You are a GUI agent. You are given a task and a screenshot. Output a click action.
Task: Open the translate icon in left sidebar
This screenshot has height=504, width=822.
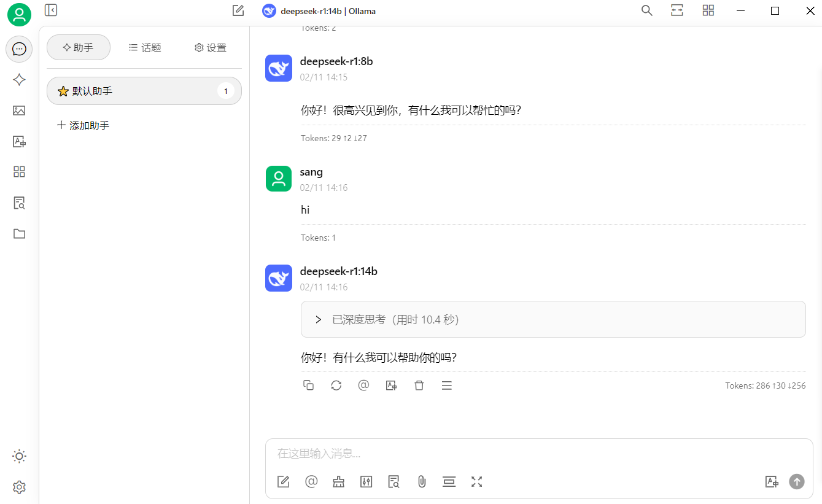point(19,141)
